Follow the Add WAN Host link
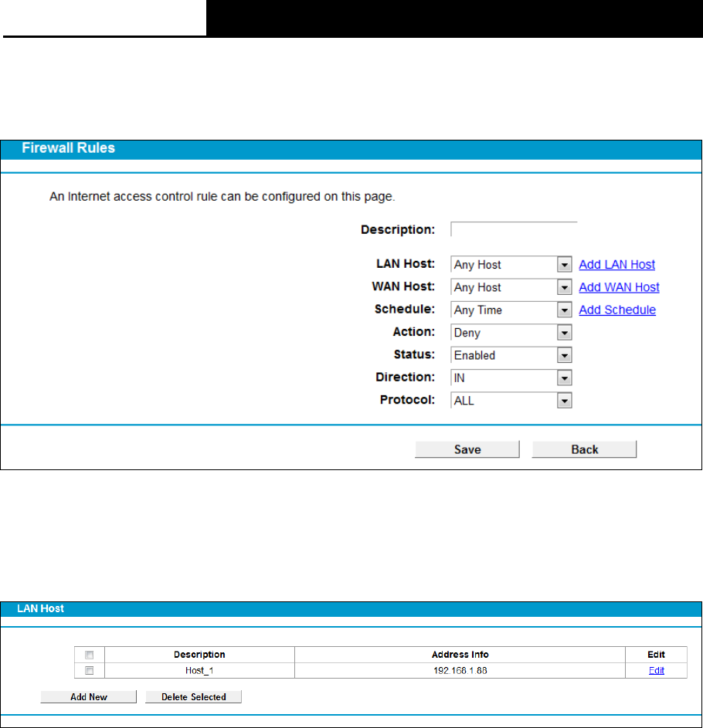Image resolution: width=703 pixels, height=728 pixels. pos(619,287)
